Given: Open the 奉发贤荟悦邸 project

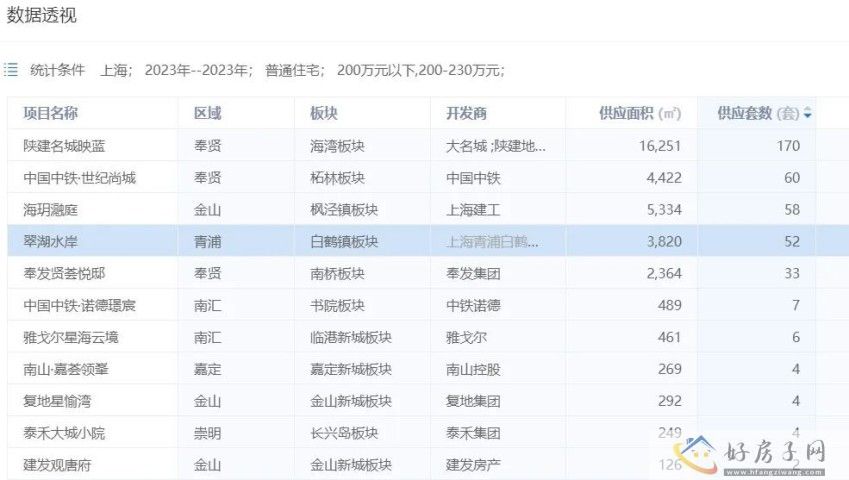Looking at the screenshot, I should [x=64, y=273].
